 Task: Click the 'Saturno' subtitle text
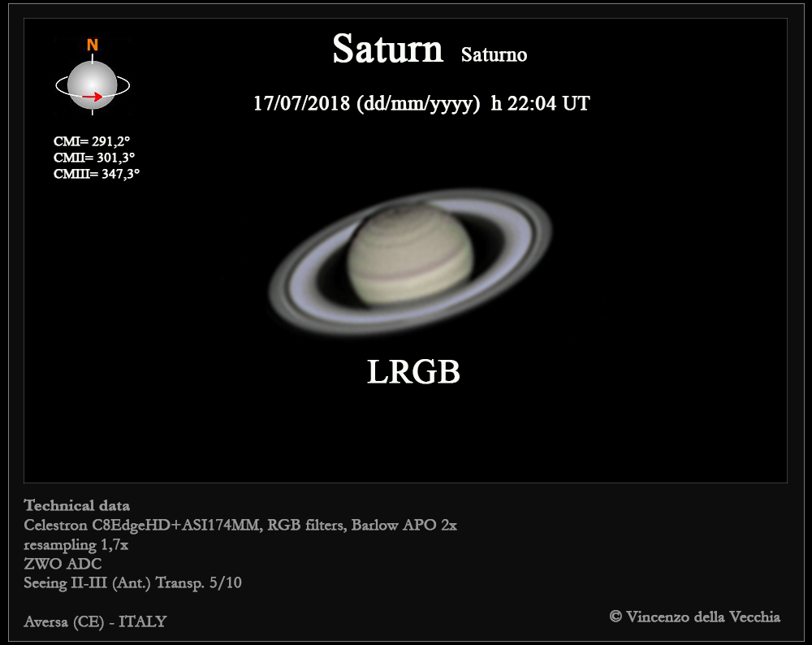click(494, 55)
